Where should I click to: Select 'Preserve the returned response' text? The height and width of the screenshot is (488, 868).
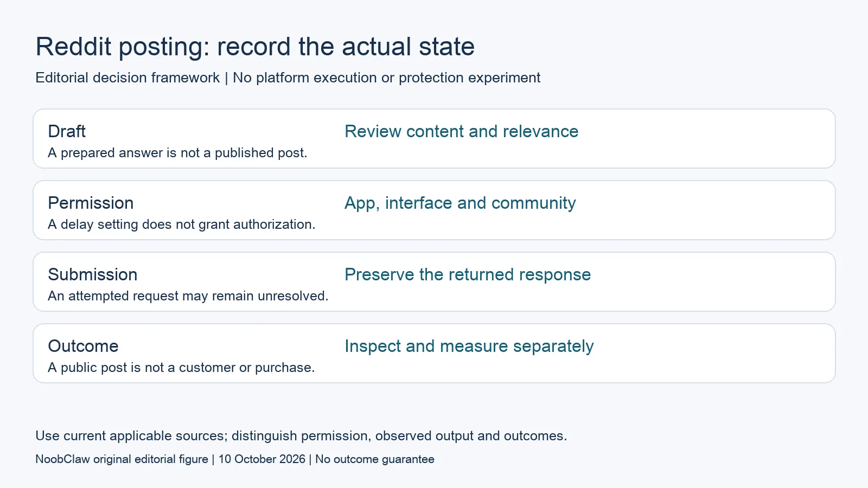(468, 274)
